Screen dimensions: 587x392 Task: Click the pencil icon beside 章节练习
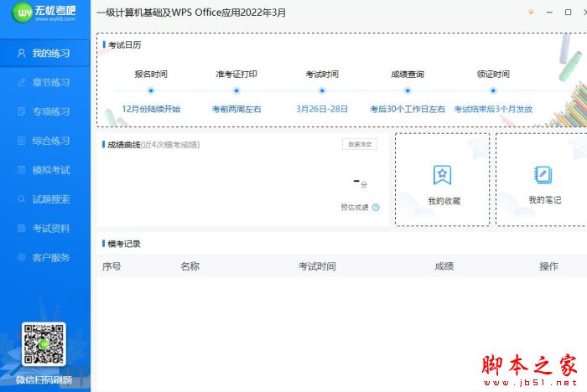pos(21,82)
